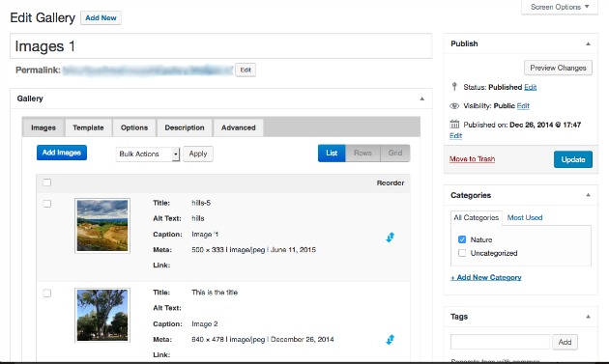
Task: Collapse the Categories panel
Action: (x=588, y=195)
